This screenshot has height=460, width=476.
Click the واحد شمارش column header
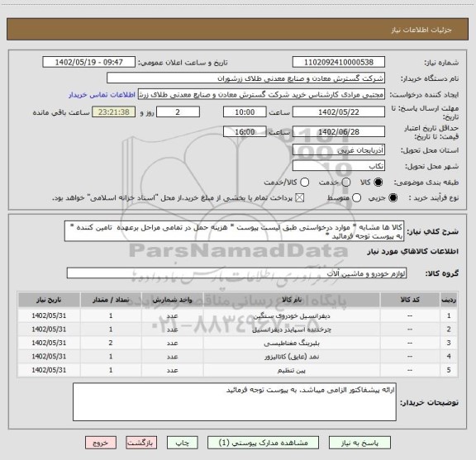click(172, 300)
